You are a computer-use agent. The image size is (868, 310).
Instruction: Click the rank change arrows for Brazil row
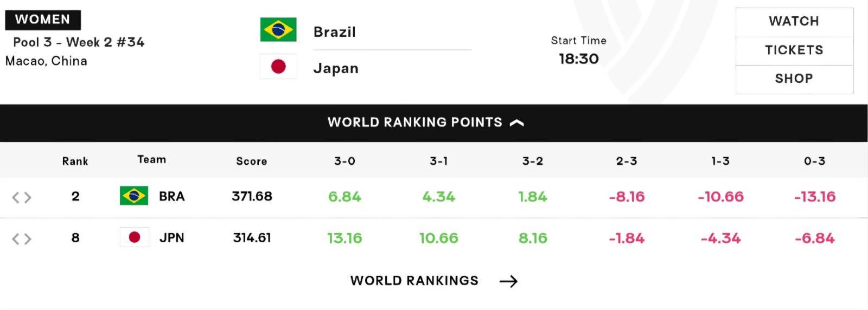tap(22, 197)
